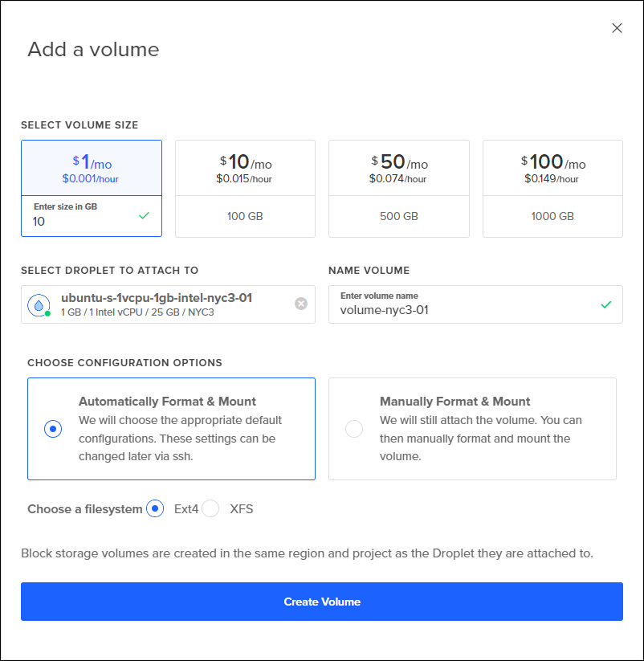Click the Enter size in GB field

click(x=80, y=221)
